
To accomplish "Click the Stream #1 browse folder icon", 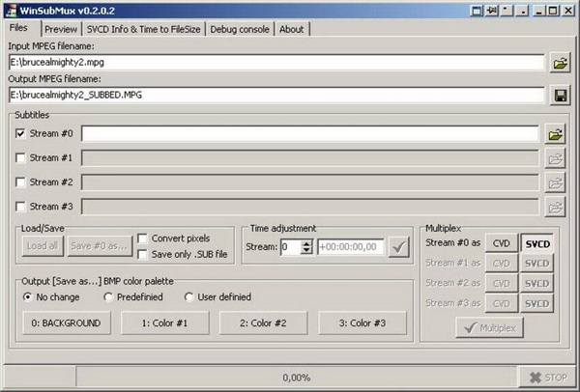I will (555, 157).
